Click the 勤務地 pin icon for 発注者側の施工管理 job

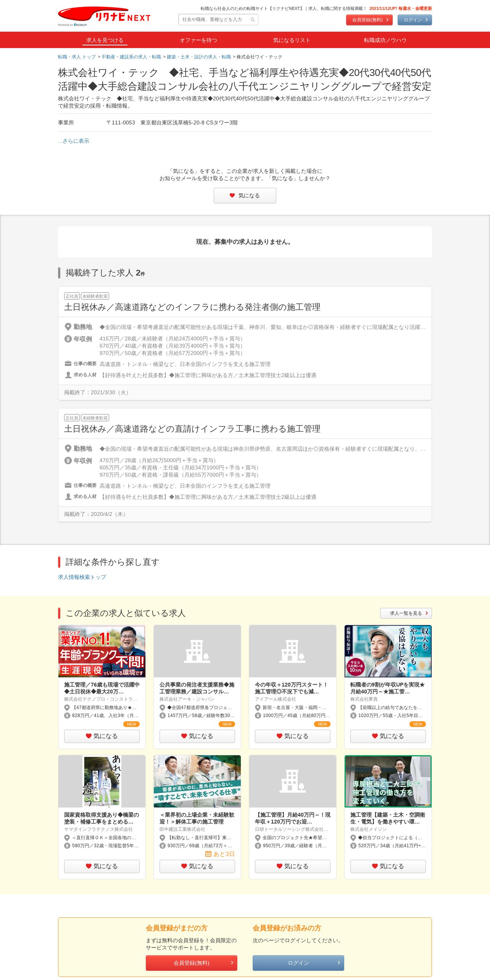click(68, 327)
